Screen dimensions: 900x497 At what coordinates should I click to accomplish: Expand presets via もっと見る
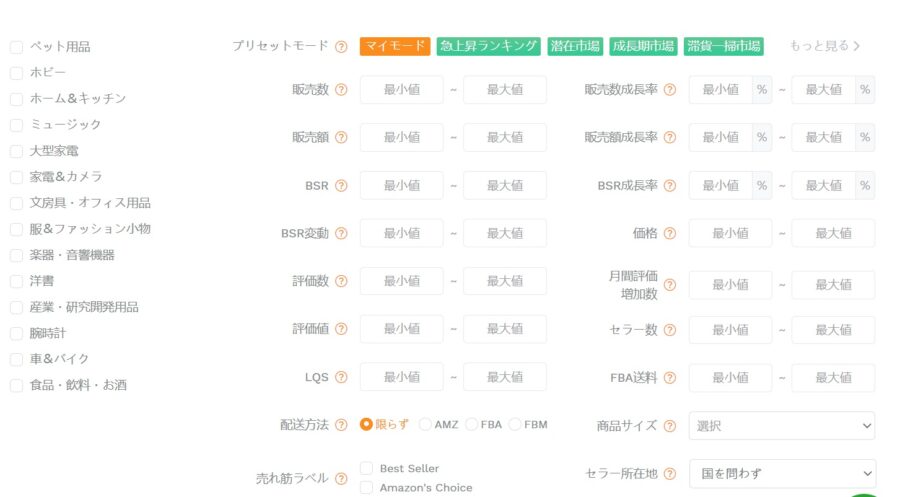click(x=824, y=46)
